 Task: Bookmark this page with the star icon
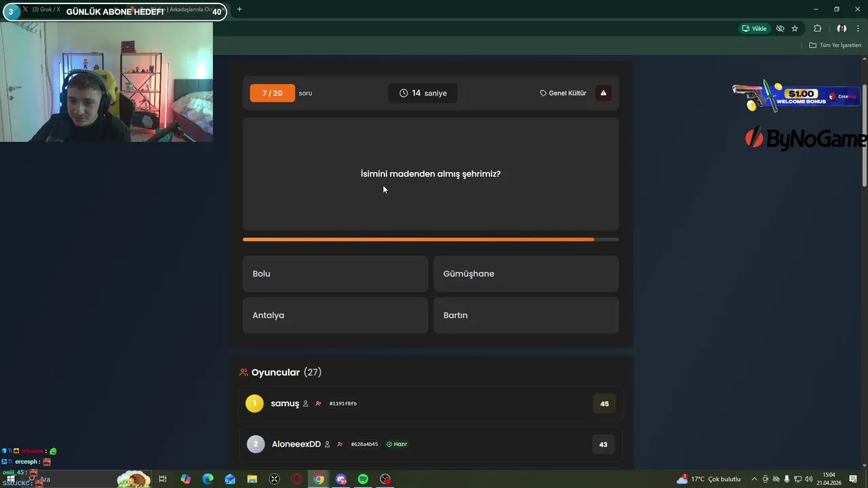tap(795, 28)
